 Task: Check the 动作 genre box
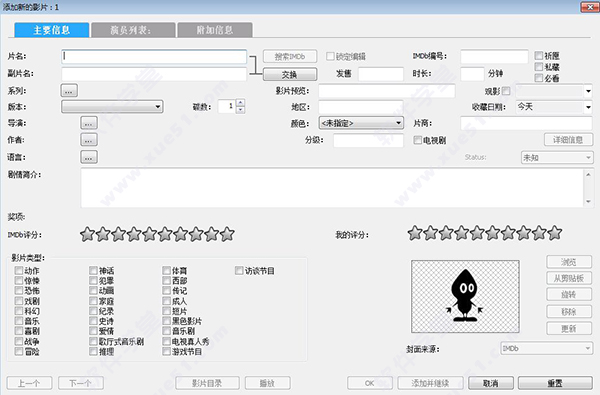pos(18,271)
